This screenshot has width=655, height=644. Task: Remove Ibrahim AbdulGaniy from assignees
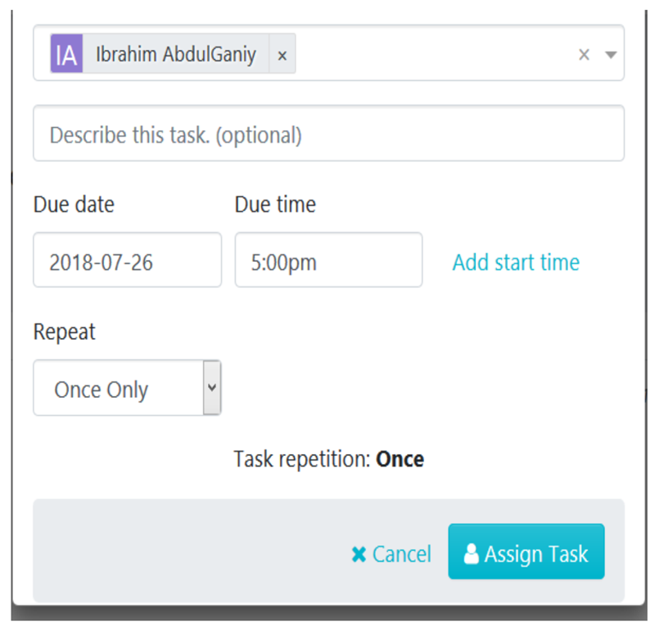pyautogui.click(x=282, y=55)
